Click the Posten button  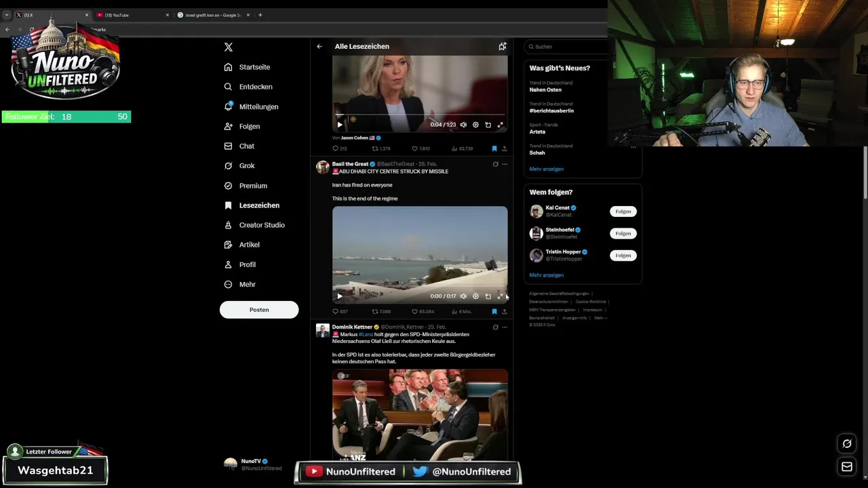tap(259, 310)
